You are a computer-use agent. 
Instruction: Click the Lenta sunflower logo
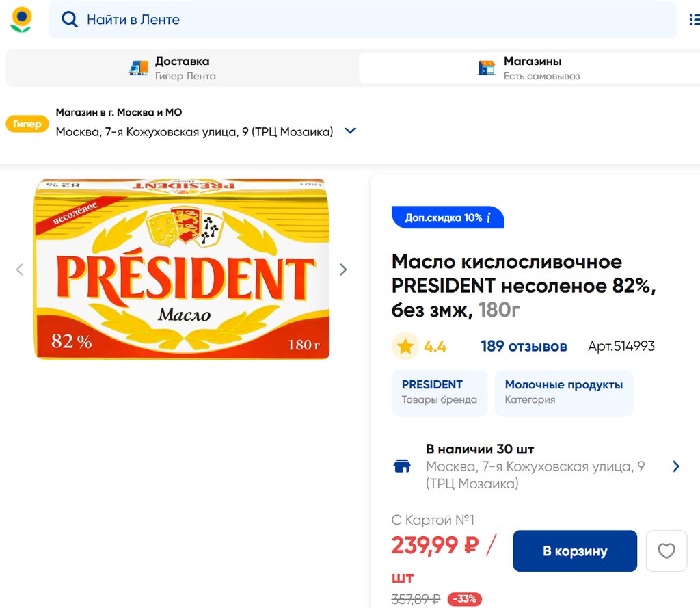tap(21, 20)
